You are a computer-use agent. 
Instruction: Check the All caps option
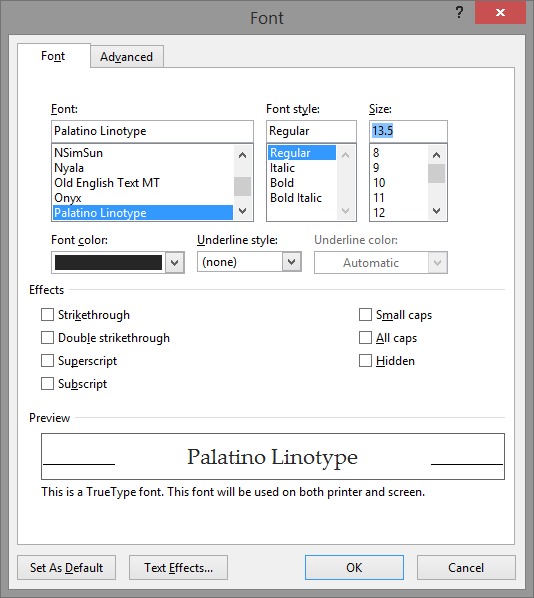coord(365,338)
